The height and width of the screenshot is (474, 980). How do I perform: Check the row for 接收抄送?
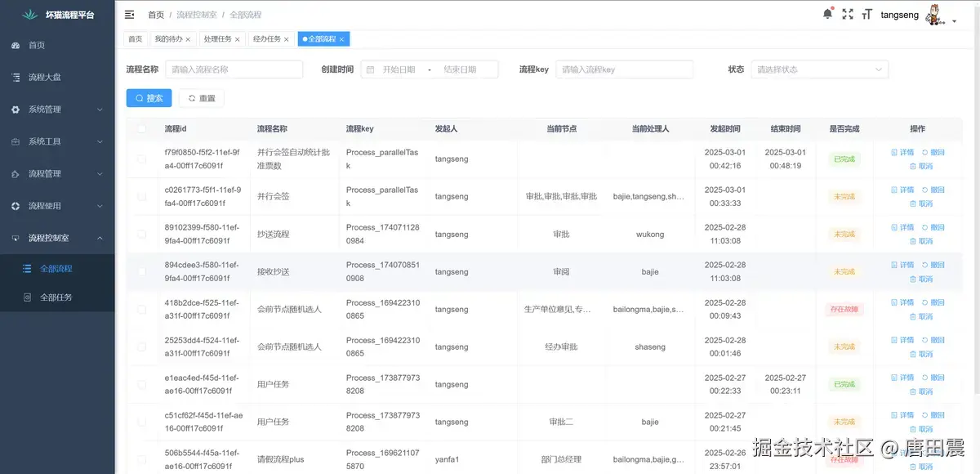(x=142, y=271)
